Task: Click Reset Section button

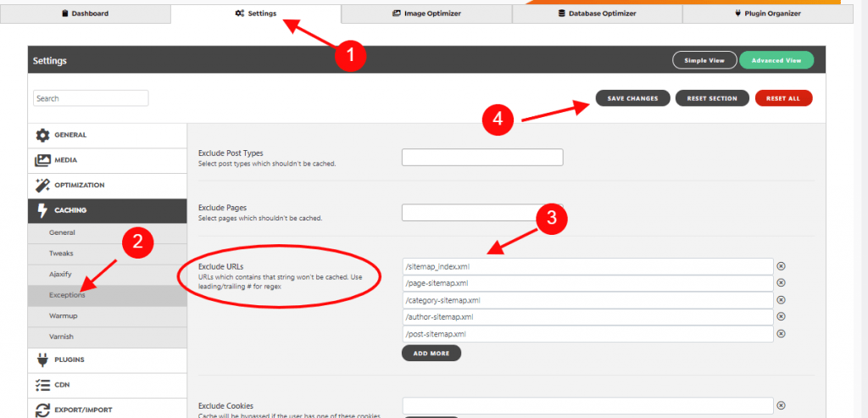Action: click(712, 98)
